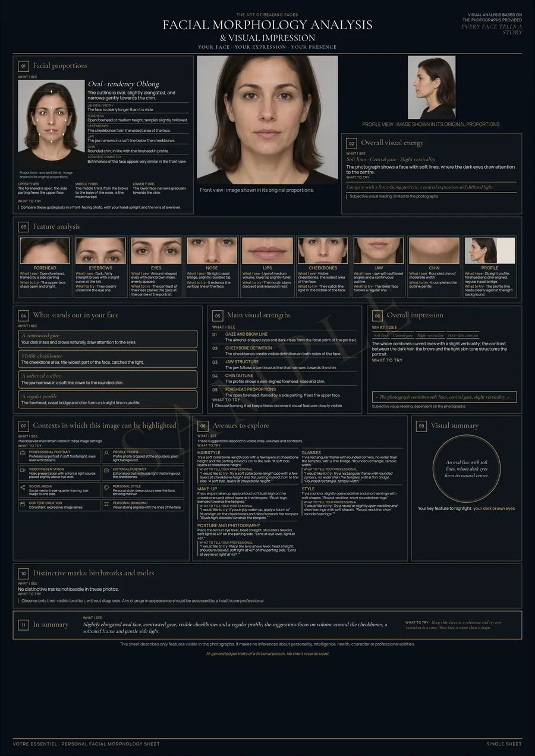Open the Forehead feature thumbnail

coord(45,250)
